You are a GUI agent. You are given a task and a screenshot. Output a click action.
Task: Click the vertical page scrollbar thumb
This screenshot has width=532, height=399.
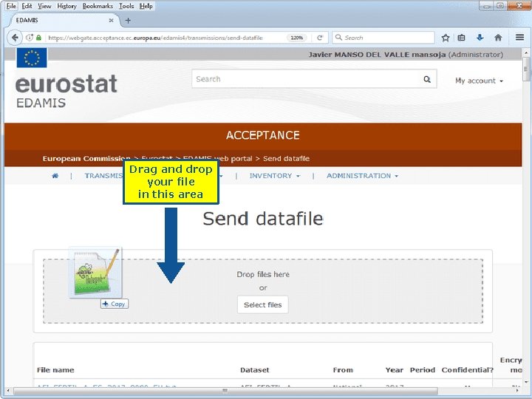point(526,69)
